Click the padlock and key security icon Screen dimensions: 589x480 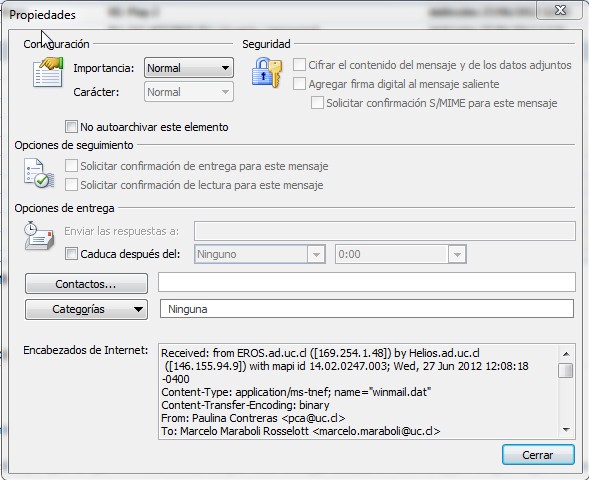coord(267,72)
